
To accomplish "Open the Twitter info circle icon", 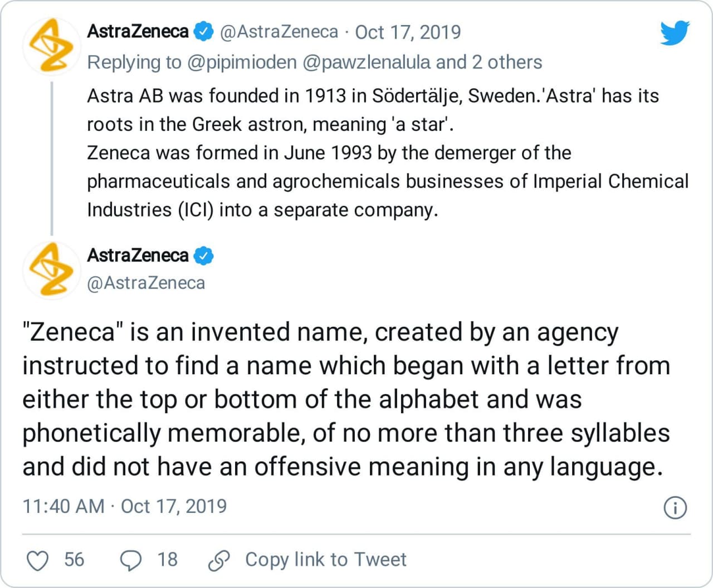I will pyautogui.click(x=675, y=508).
